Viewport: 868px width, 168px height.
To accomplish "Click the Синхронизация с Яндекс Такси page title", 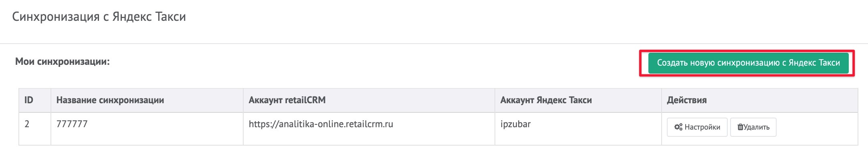I will (x=99, y=17).
